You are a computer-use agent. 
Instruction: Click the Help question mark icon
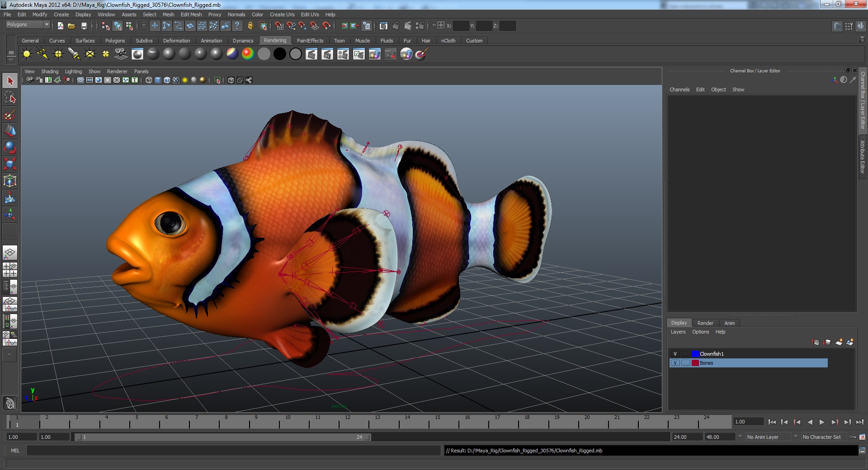coord(237,26)
